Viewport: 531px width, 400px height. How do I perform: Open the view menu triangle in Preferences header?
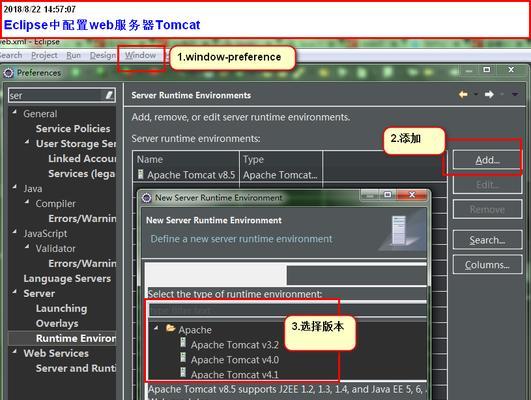tap(515, 94)
